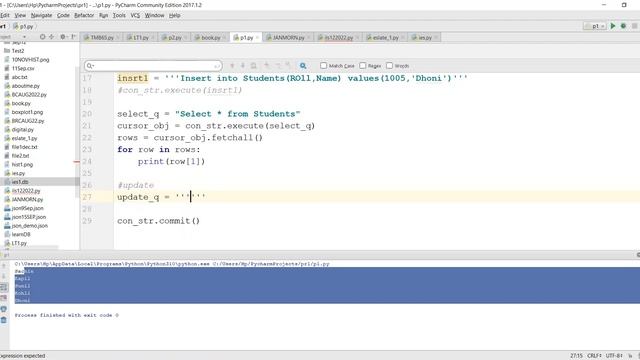Switch to the TM865.py editor tab
Screen dimensions: 640x360
pyautogui.click(x=102, y=37)
